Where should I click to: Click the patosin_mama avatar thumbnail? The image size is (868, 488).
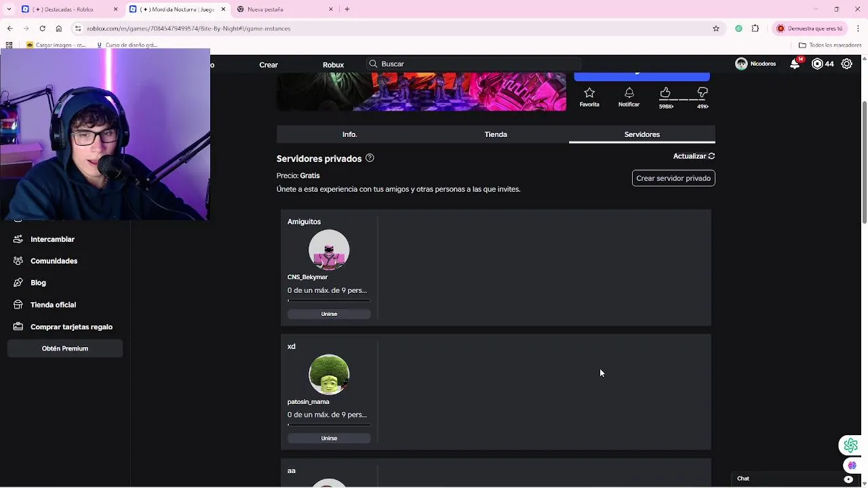[329, 374]
